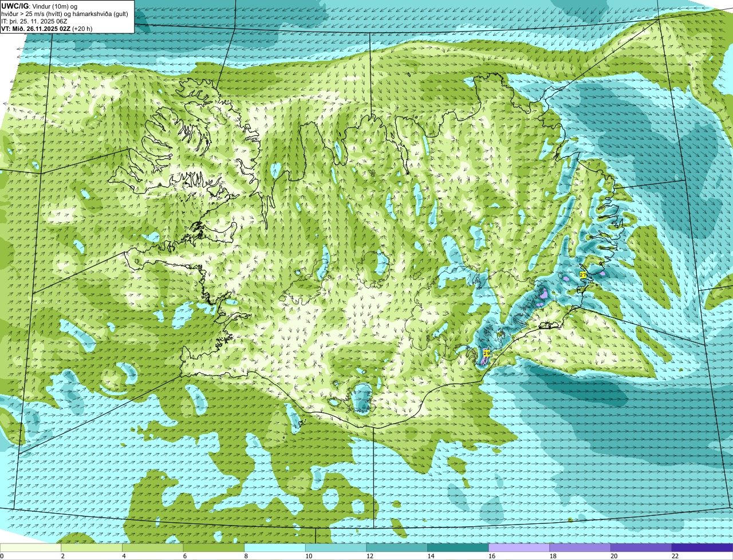Image resolution: width=733 pixels, height=560 pixels.
Task: Click the yellow gust label 27 on the map
Action: click(583, 275)
